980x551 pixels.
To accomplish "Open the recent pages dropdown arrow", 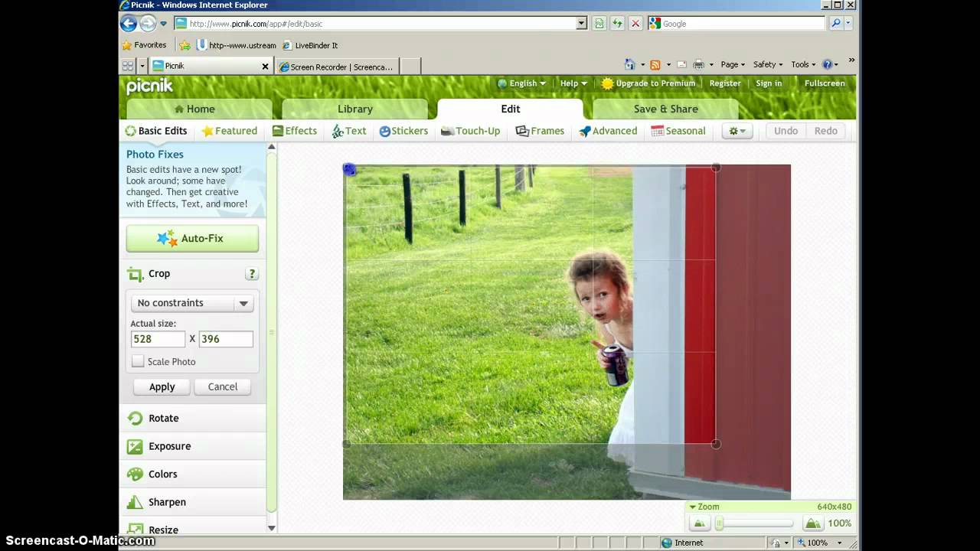I will (163, 24).
